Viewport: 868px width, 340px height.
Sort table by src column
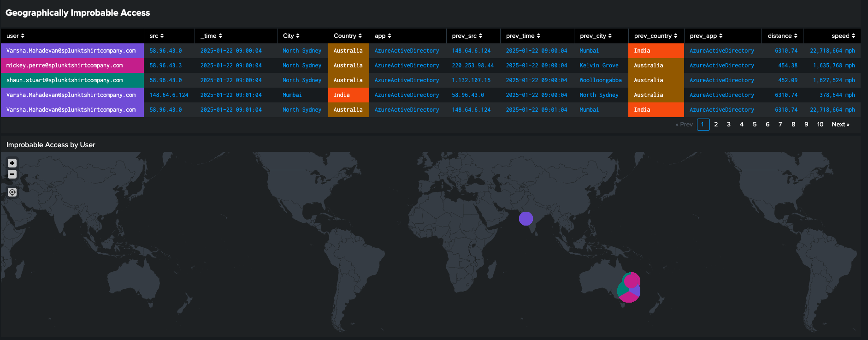[157, 36]
